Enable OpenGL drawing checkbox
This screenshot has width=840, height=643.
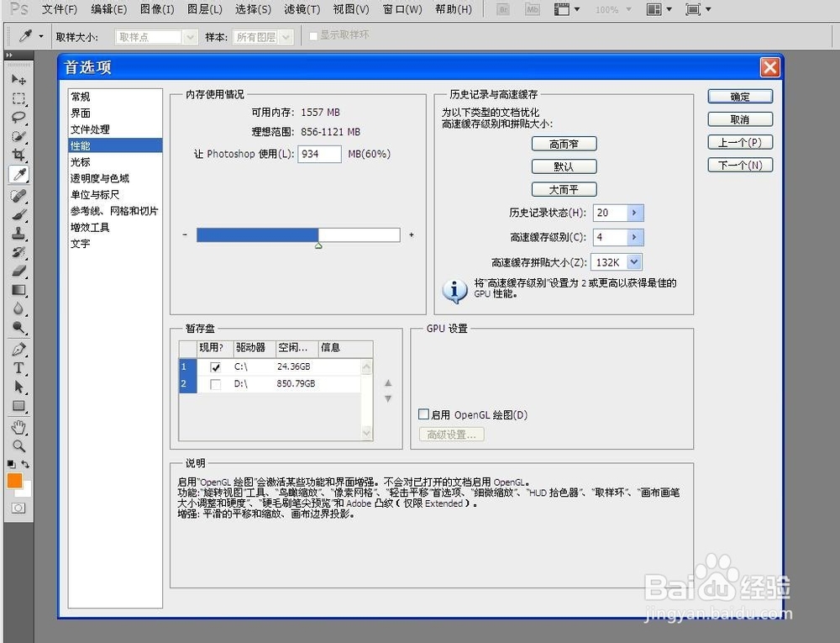click(x=423, y=414)
